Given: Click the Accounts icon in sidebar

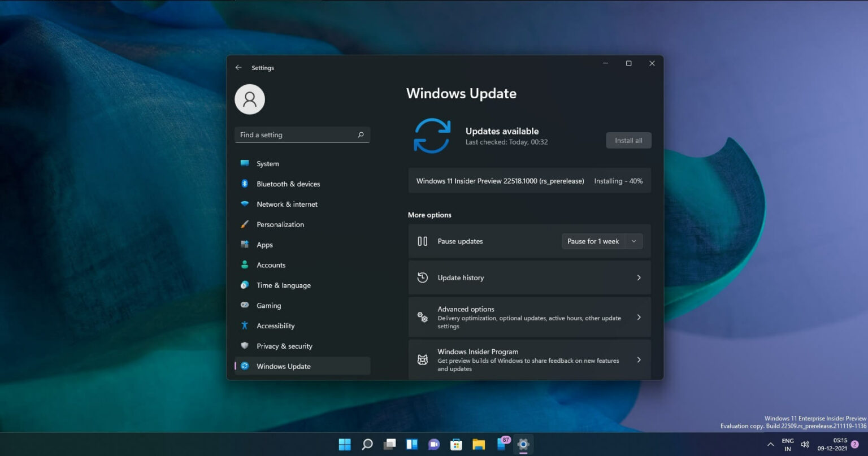Looking at the screenshot, I should coord(245,265).
